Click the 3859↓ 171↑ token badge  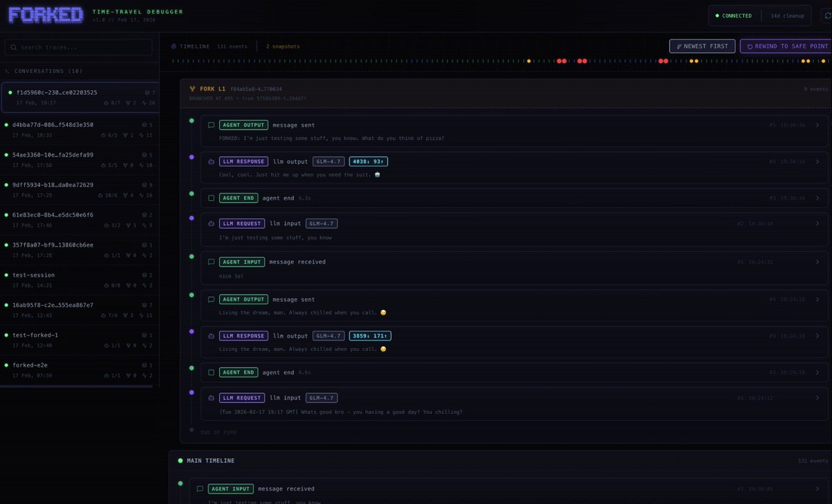[x=370, y=336]
